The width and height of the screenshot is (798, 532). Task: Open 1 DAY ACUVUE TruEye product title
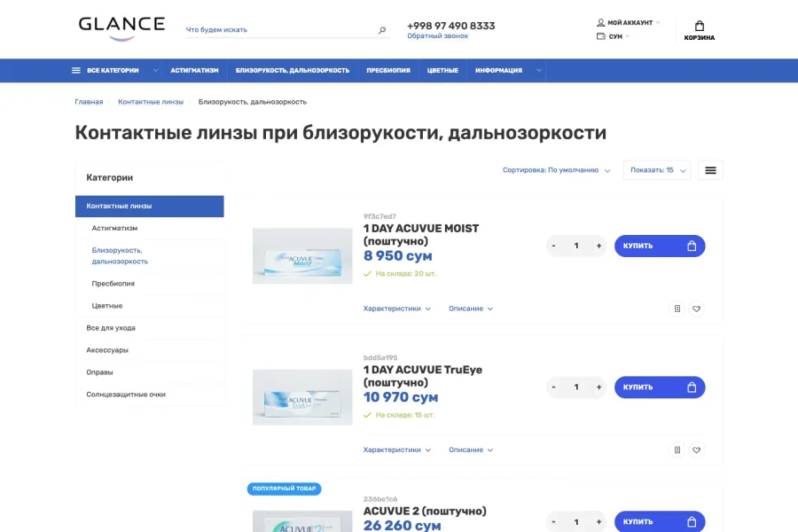[422, 376]
